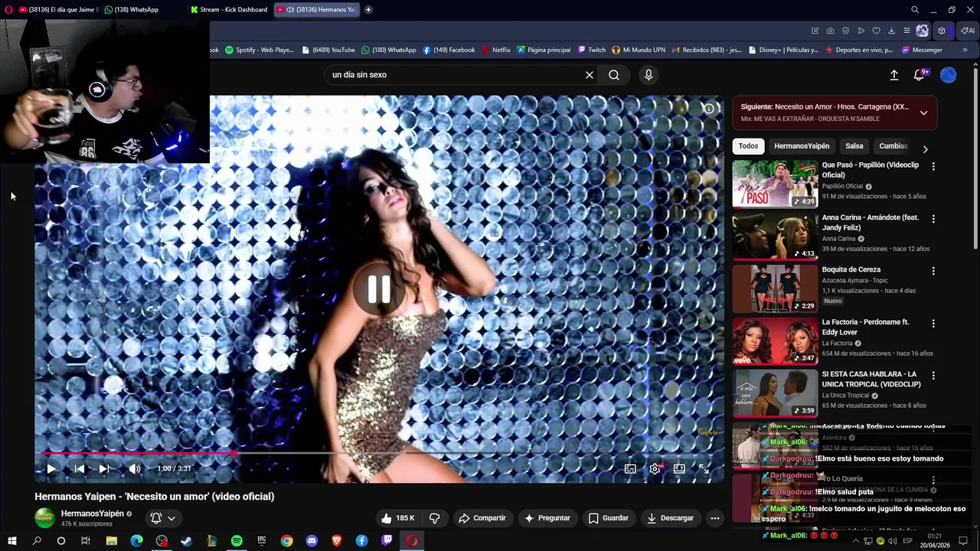Screen dimensions: 980x551
Task: Open Discord from the taskbar
Action: click(312, 541)
